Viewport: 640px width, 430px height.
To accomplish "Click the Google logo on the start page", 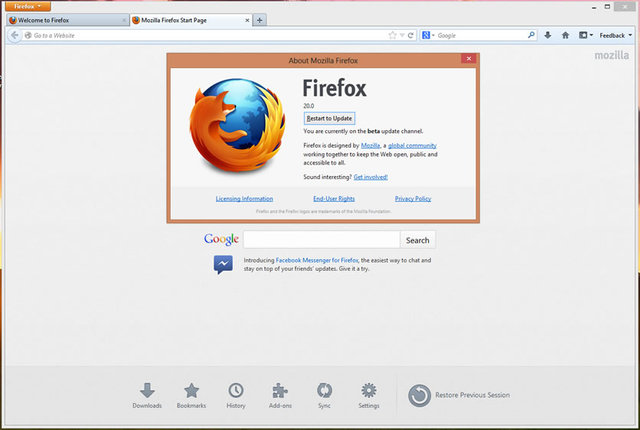I will point(221,239).
